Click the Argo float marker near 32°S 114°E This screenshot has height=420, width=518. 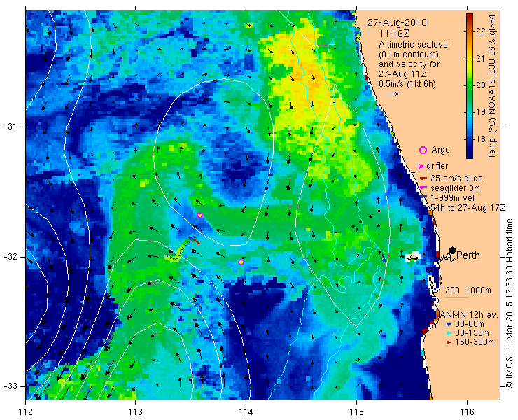[x=241, y=262]
